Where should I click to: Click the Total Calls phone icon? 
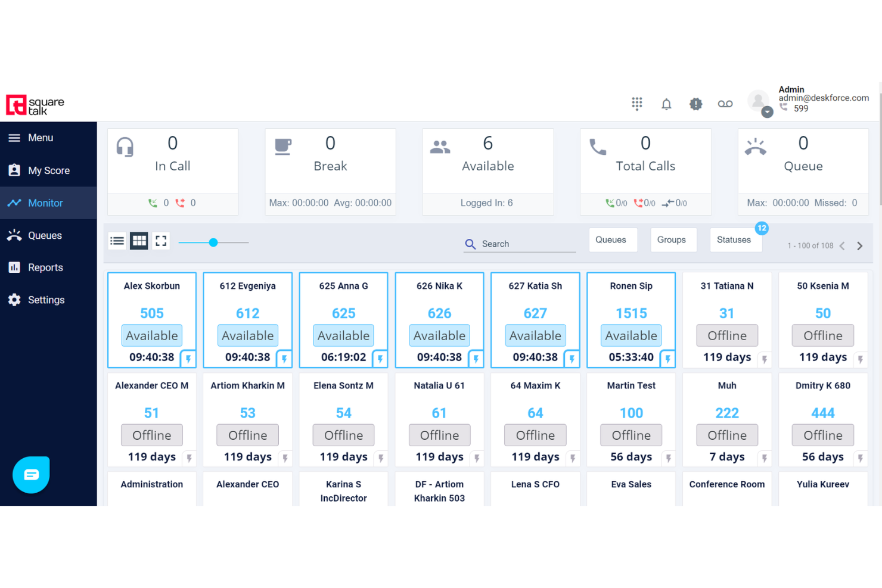tap(598, 147)
